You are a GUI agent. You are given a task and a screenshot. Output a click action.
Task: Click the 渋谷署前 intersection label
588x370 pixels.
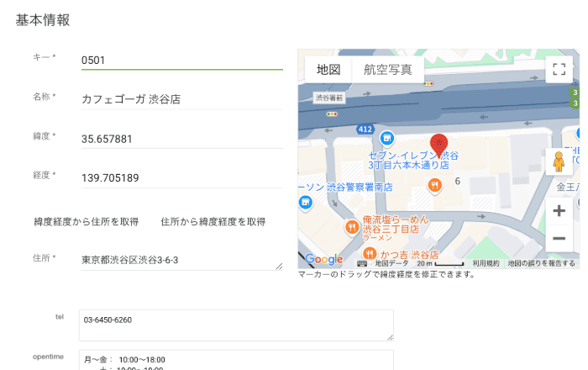[x=329, y=98]
